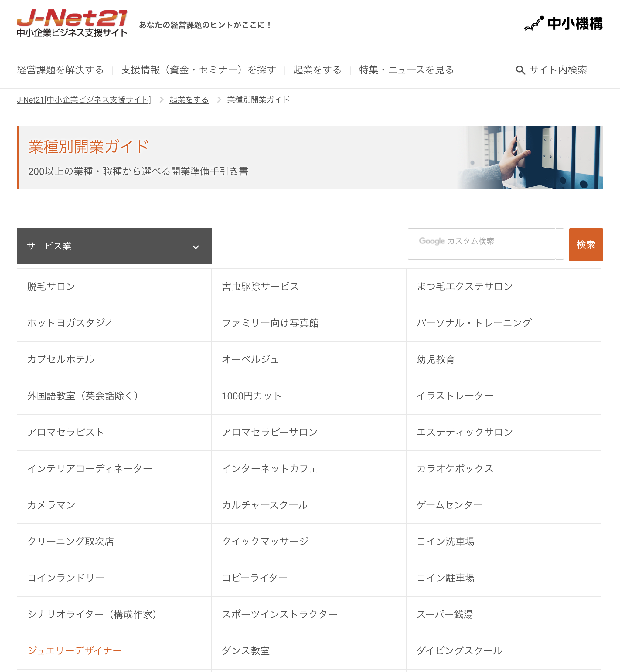Open the イラストレーター guide
Image resolution: width=620 pixels, height=672 pixels.
click(504, 396)
